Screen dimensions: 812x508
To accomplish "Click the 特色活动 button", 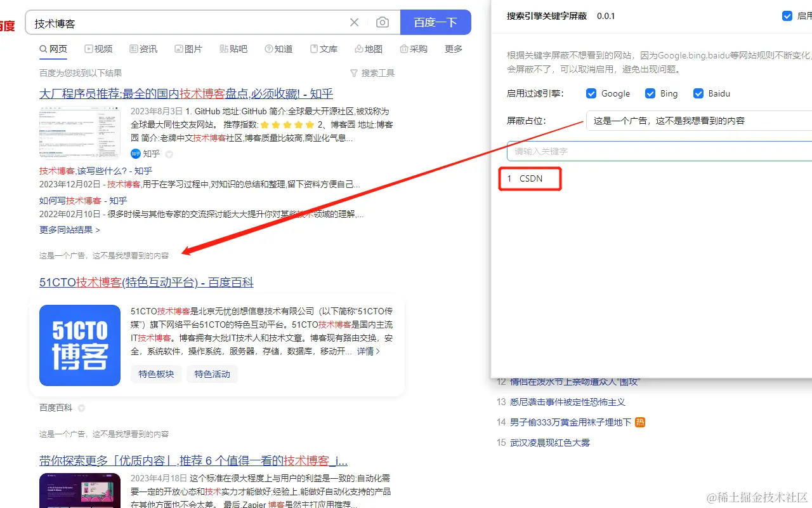I will [212, 374].
